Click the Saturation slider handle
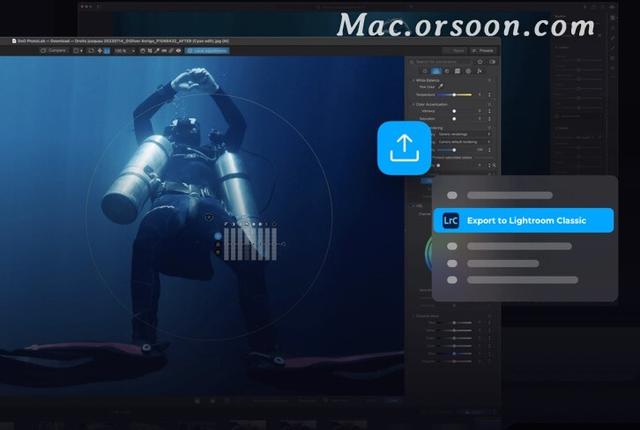The width and height of the screenshot is (640, 430). (454, 119)
